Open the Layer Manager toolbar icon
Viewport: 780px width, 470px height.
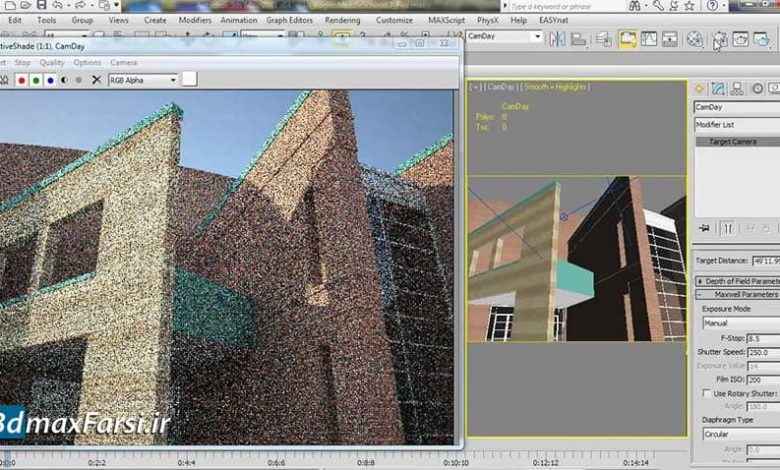tap(604, 39)
